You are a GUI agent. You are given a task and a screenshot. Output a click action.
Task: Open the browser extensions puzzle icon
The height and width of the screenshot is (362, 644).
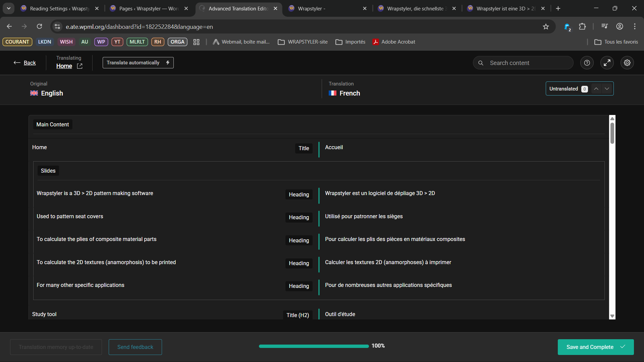point(582,26)
